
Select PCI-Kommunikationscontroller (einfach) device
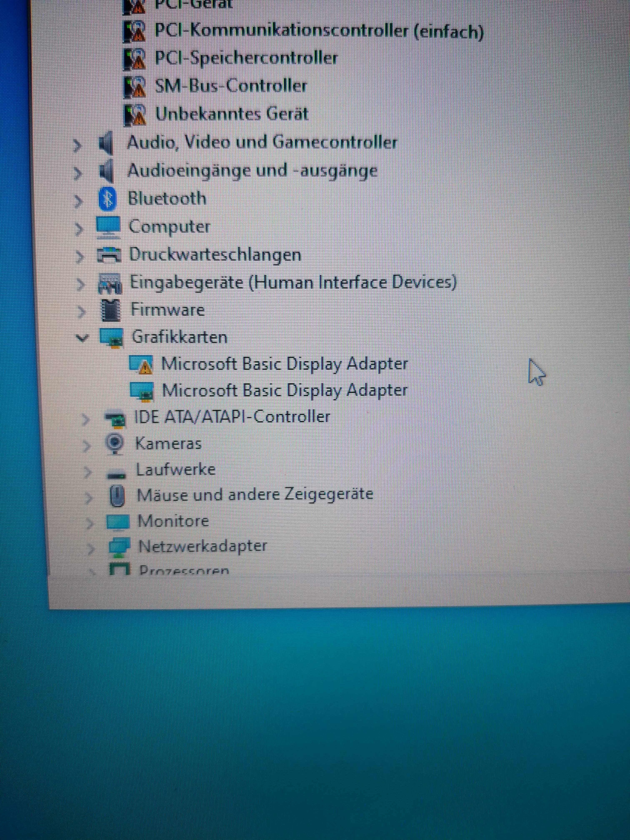(x=319, y=31)
